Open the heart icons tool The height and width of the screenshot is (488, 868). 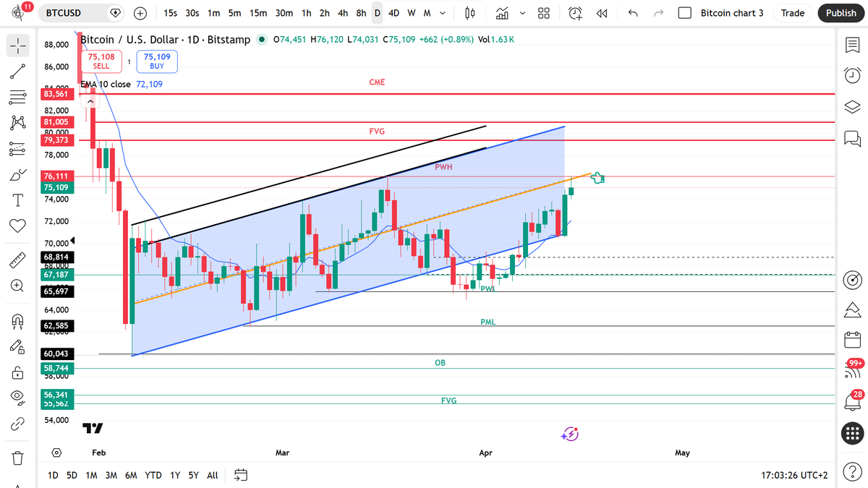click(x=18, y=226)
